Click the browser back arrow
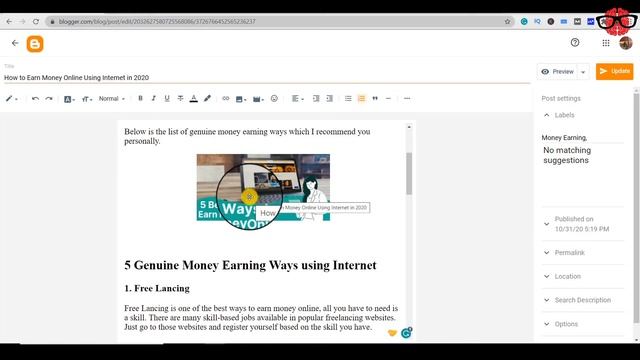 (9, 21)
